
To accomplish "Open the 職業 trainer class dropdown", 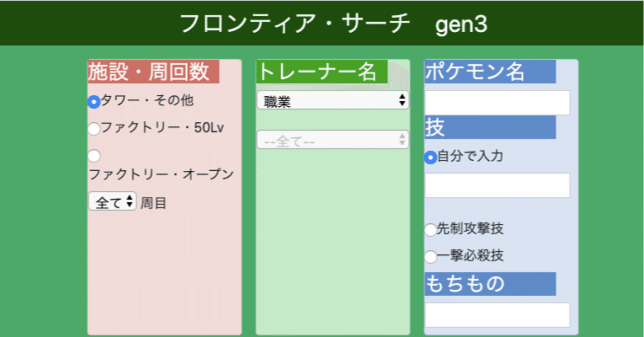I will pos(333,101).
